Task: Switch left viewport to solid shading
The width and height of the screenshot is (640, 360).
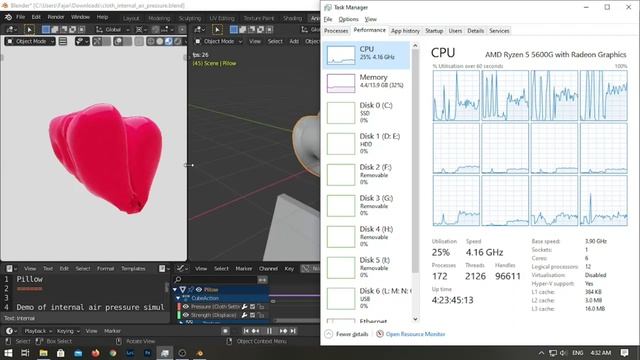Action: (160, 41)
